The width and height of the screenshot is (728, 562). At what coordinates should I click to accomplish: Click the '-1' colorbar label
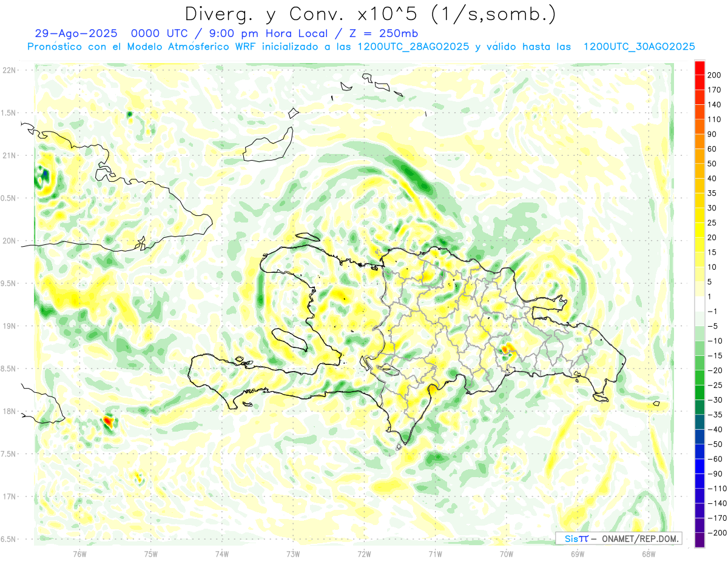point(712,312)
